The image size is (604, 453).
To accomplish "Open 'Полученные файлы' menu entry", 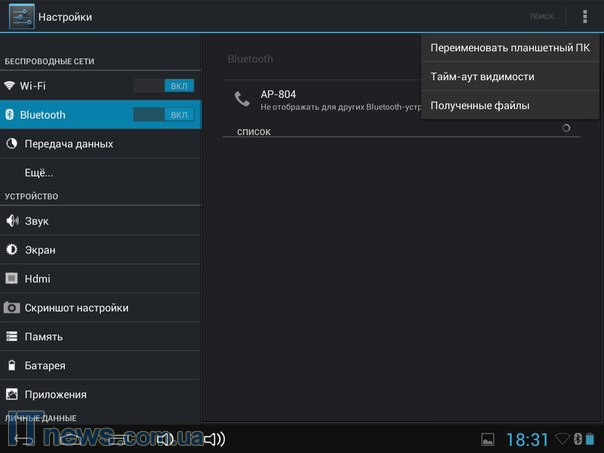I will 480,105.
